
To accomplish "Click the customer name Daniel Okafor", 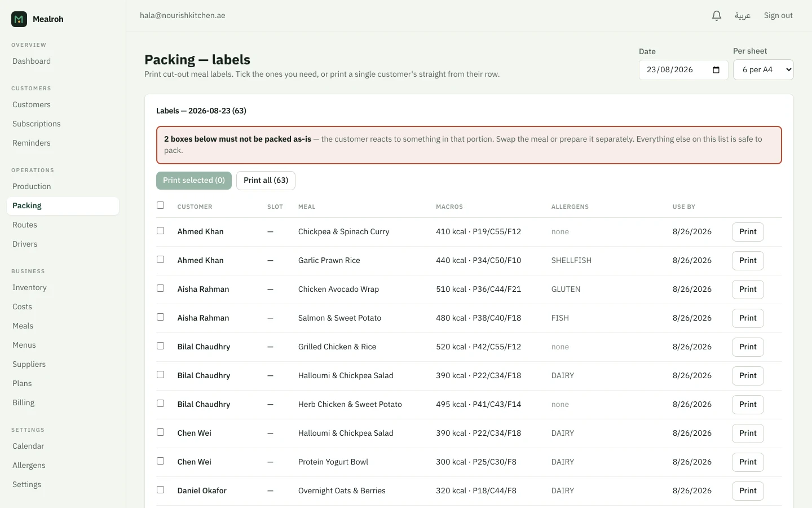I will click(x=202, y=491).
